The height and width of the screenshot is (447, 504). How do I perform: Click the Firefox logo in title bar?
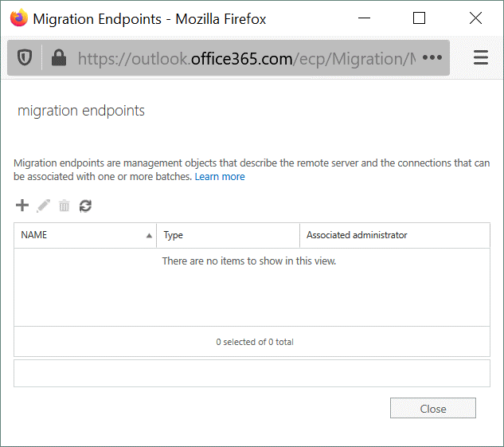point(18,18)
